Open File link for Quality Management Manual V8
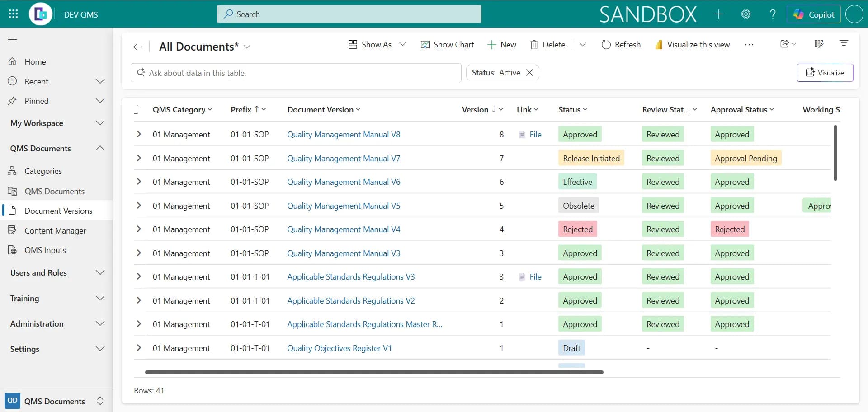The image size is (868, 412). [535, 135]
